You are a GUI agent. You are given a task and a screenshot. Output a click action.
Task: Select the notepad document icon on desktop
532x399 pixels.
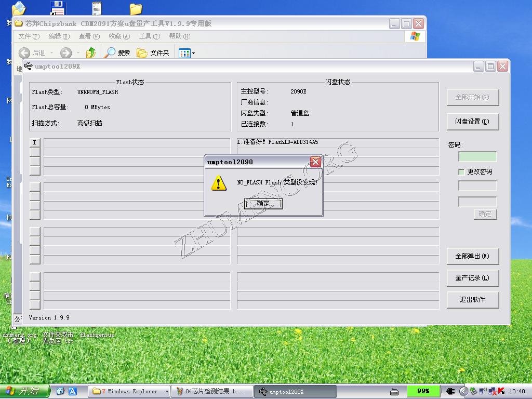pyautogui.click(x=97, y=8)
